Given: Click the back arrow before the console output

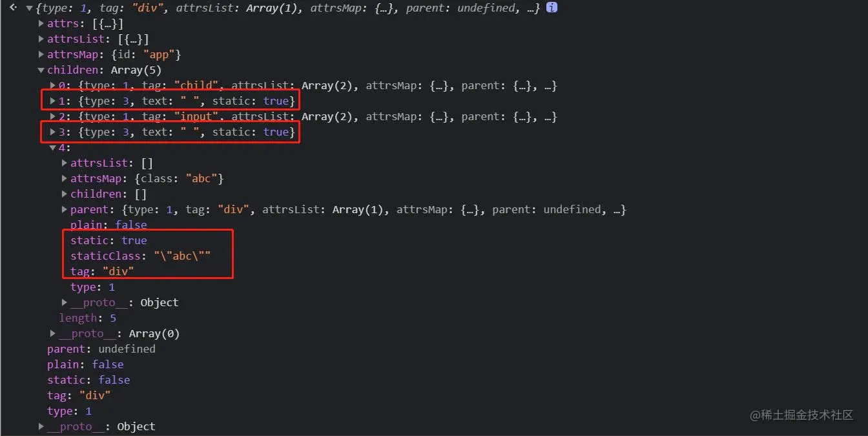Looking at the screenshot, I should click(x=12, y=8).
